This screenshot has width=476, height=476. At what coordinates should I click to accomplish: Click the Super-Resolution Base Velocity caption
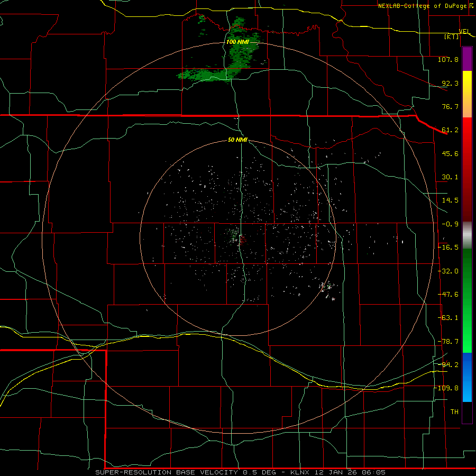click(240, 472)
